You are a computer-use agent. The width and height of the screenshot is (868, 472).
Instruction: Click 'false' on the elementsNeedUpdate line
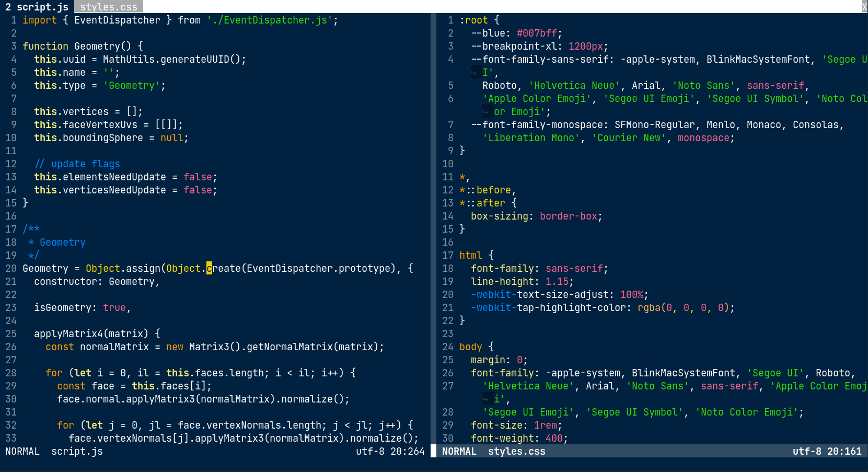[198, 177]
